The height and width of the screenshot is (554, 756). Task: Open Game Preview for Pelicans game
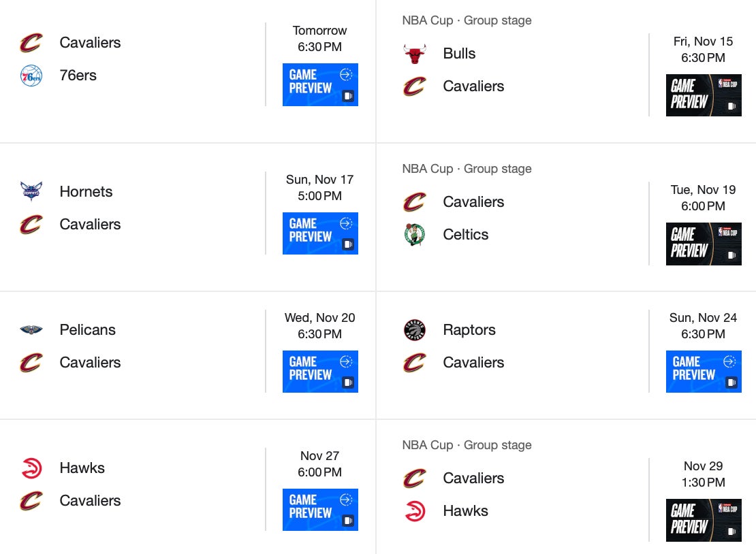(320, 372)
